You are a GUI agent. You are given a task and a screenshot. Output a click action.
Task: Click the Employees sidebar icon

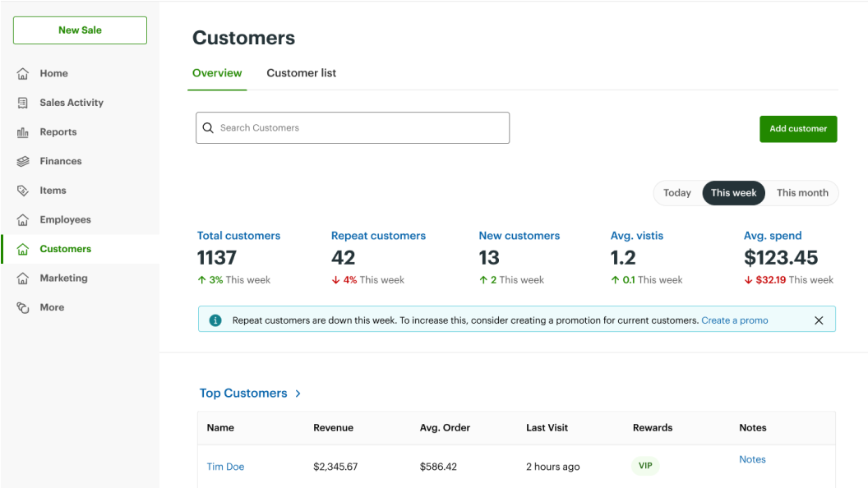(x=23, y=219)
